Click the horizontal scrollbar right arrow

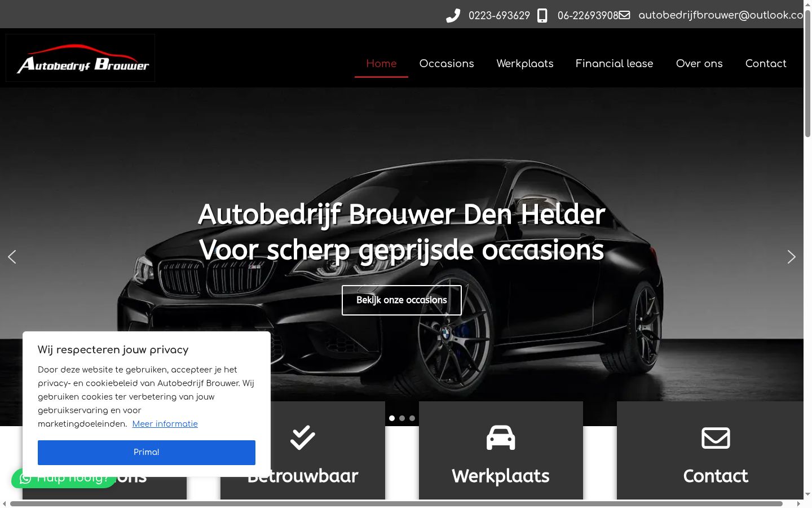[799, 503]
